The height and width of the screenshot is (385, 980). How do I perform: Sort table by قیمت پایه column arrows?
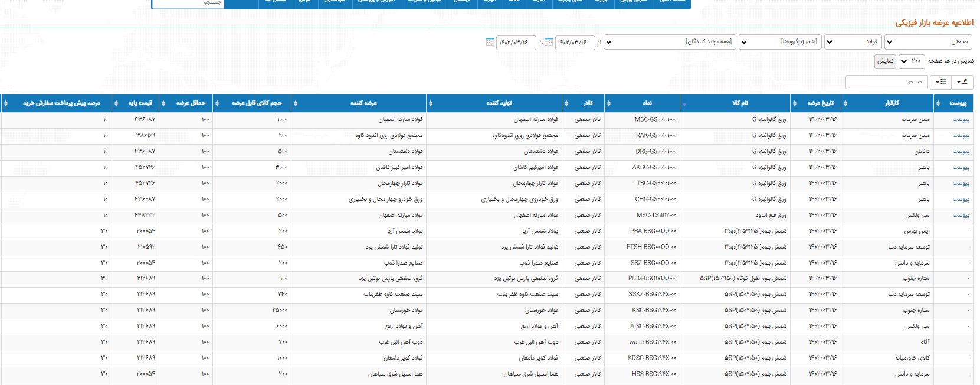point(116,103)
